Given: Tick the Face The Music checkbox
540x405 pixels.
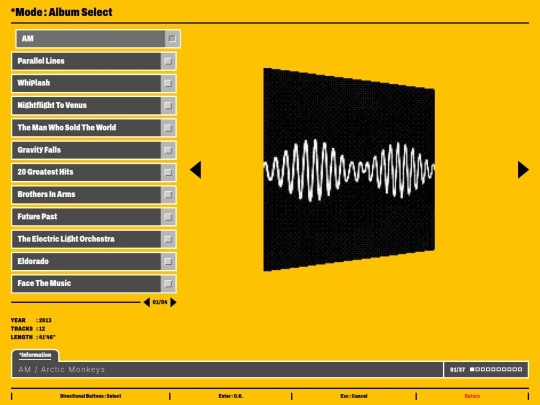Looking at the screenshot, I should click(168, 284).
